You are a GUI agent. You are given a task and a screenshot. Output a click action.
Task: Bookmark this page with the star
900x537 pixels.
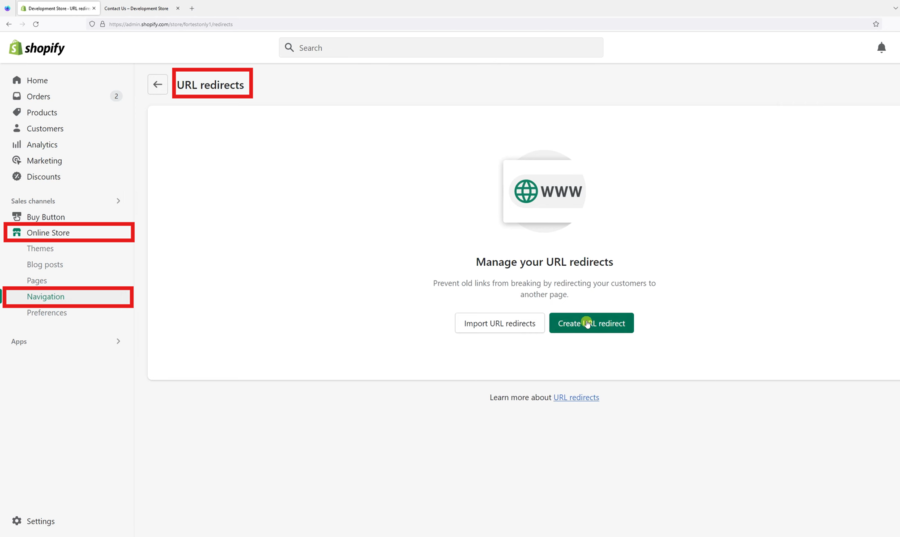tap(876, 24)
